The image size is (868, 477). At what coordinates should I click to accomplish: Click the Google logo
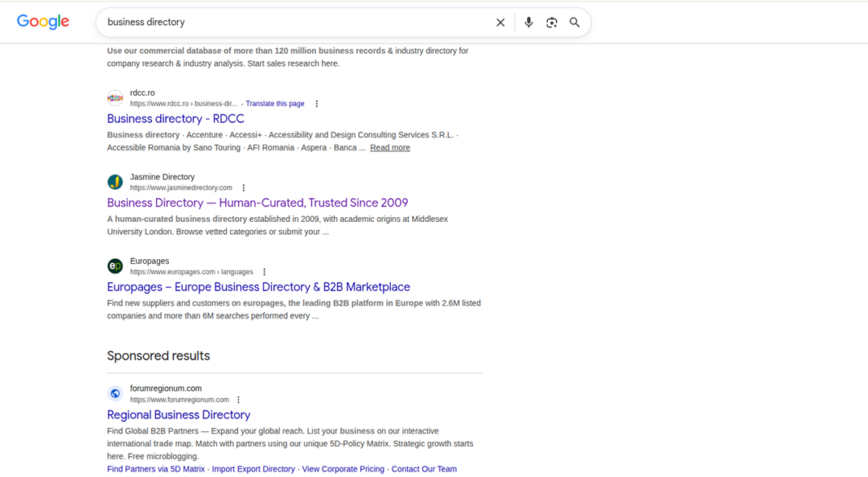click(x=42, y=22)
